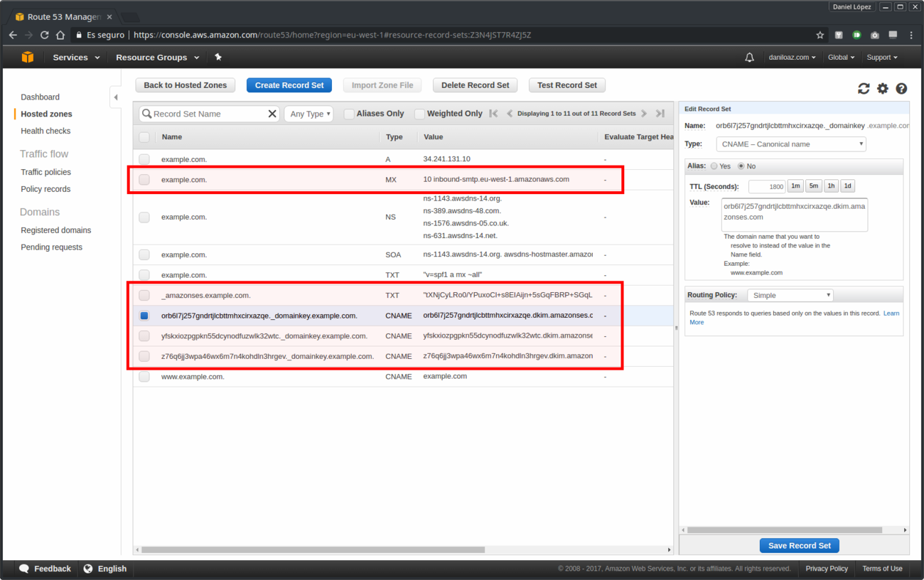Open the pin shortcuts icon in navbar
The height and width of the screenshot is (580, 924).
pyautogui.click(x=218, y=58)
